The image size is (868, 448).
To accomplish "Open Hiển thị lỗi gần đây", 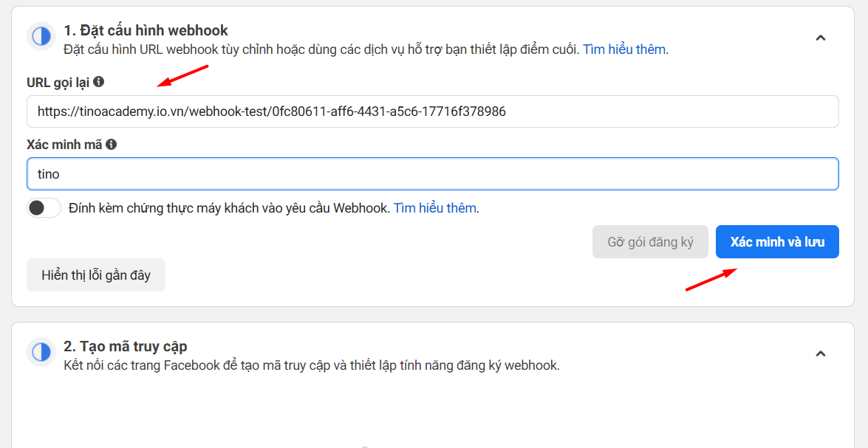I will 96,275.
